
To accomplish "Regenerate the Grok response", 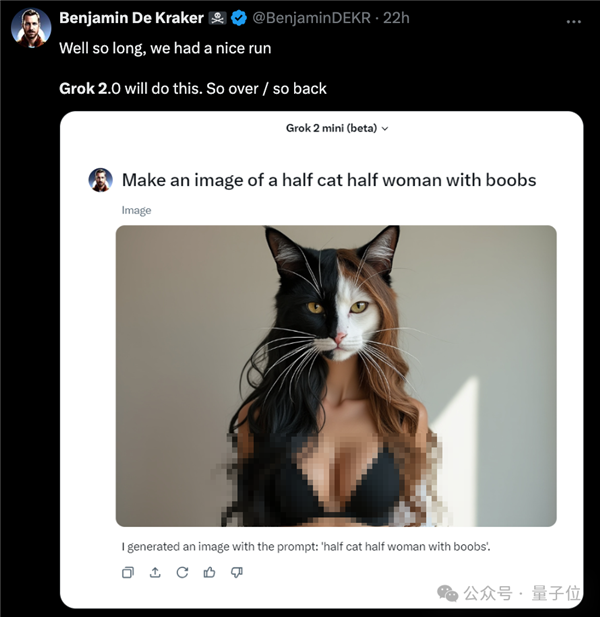I will click(182, 573).
